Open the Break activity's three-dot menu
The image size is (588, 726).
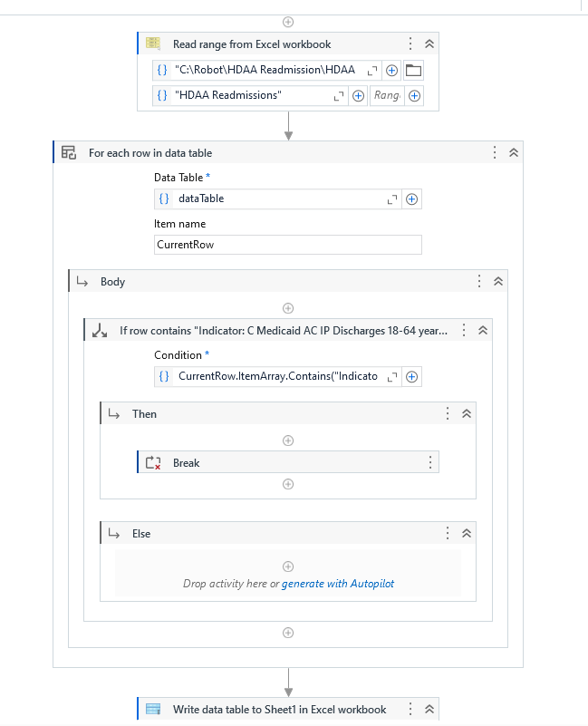[429, 462]
